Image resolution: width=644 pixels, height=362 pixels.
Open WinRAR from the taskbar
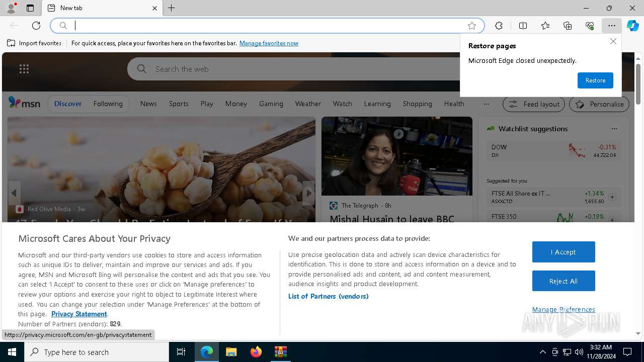[x=280, y=352]
